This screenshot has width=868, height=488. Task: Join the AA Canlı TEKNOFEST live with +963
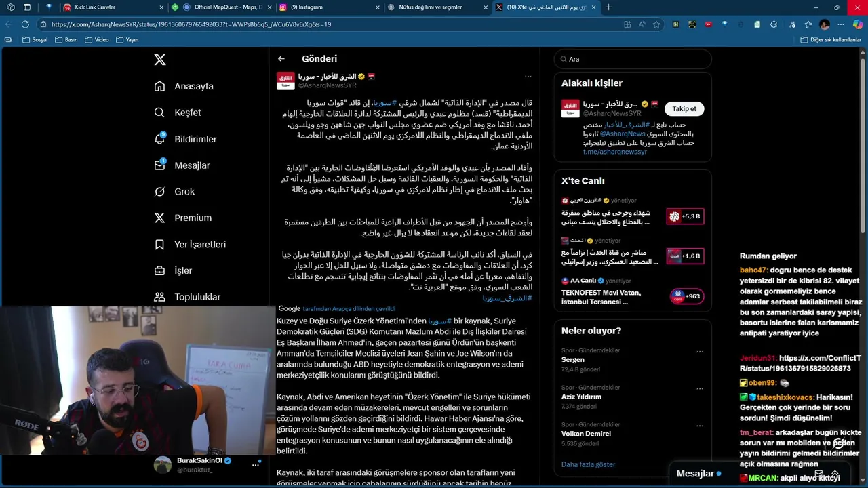coord(686,296)
